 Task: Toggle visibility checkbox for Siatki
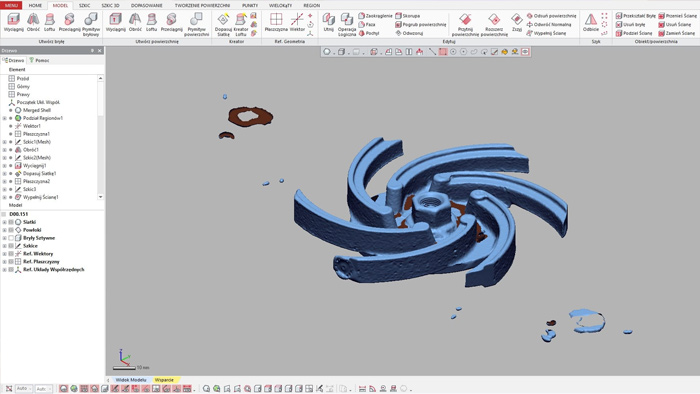click(x=11, y=222)
